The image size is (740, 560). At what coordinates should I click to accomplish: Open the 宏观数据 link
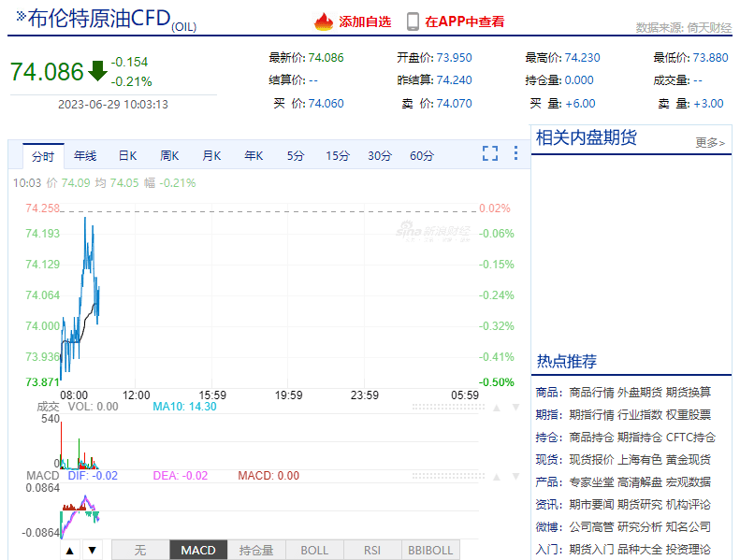tap(689, 482)
